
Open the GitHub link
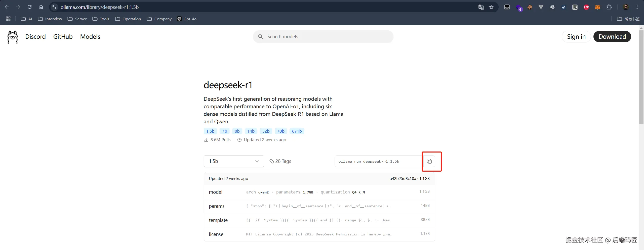(x=63, y=37)
